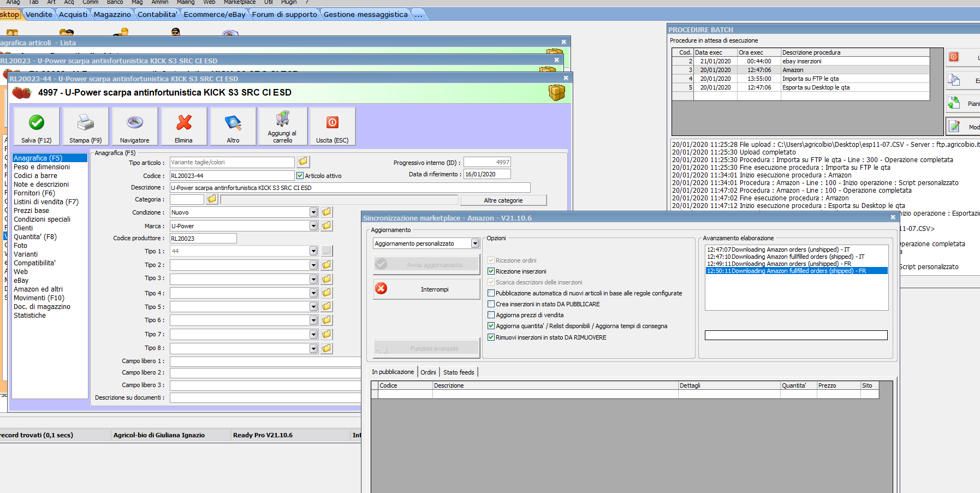Image resolution: width=980 pixels, height=493 pixels.
Task: Click the folder icon next to Tipo articolo
Action: pos(303,162)
